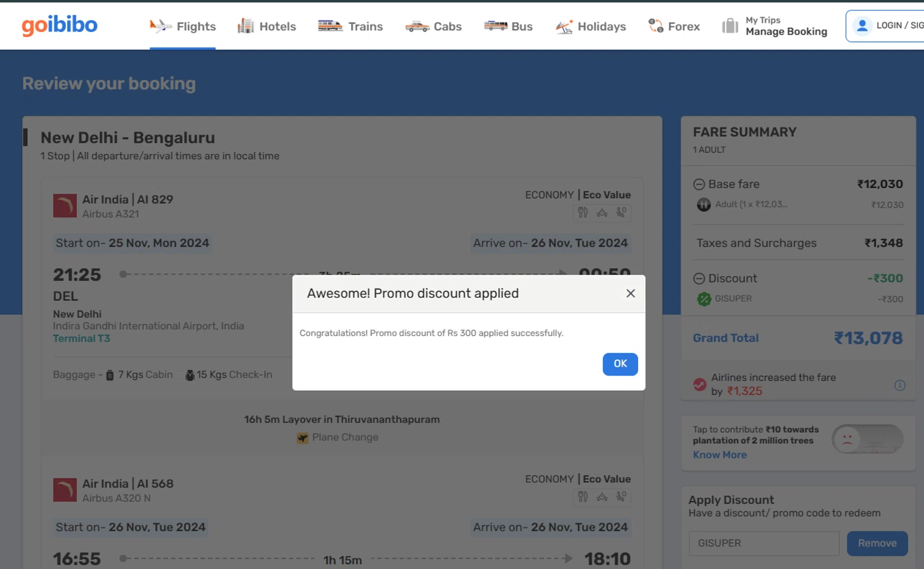Click the 'Apply Discount' heading

click(731, 500)
